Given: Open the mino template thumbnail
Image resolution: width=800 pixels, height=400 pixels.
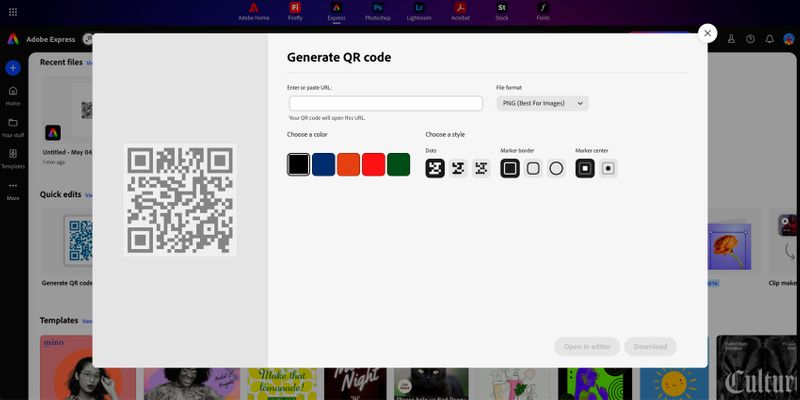Looking at the screenshot, I should click(x=88, y=367).
